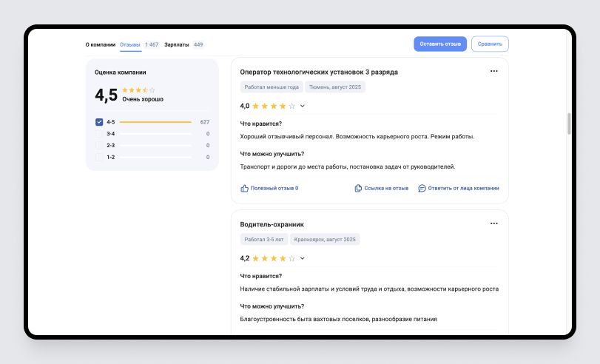Screen dimensions: 600x364
Task: Open three-dot menu on operator review
Action: point(493,71)
